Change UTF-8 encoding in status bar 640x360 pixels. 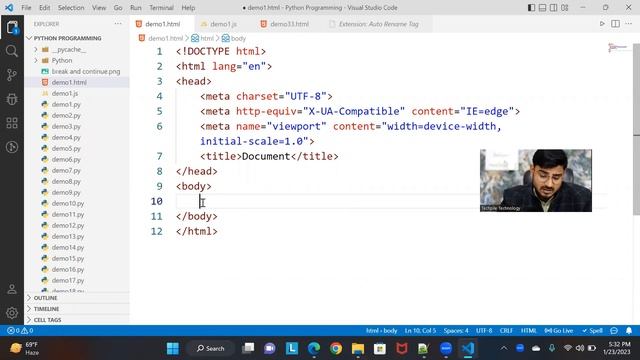pyautogui.click(x=484, y=331)
